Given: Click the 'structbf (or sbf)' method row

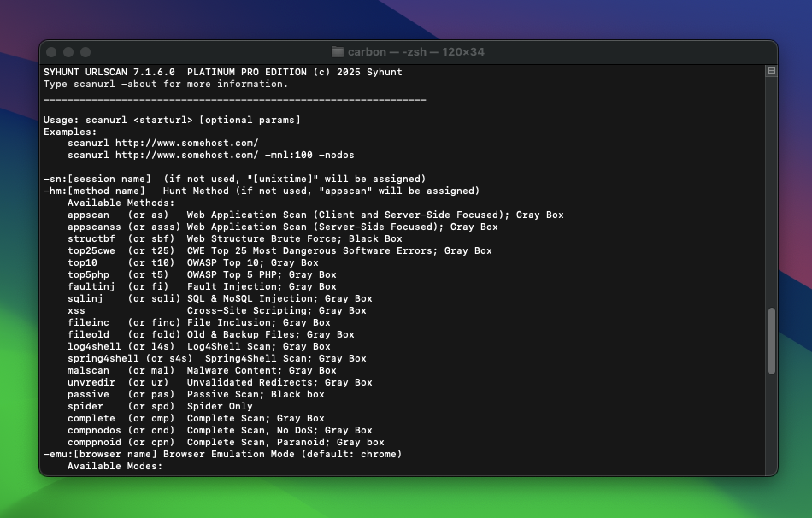Looking at the screenshot, I should click(x=234, y=238).
